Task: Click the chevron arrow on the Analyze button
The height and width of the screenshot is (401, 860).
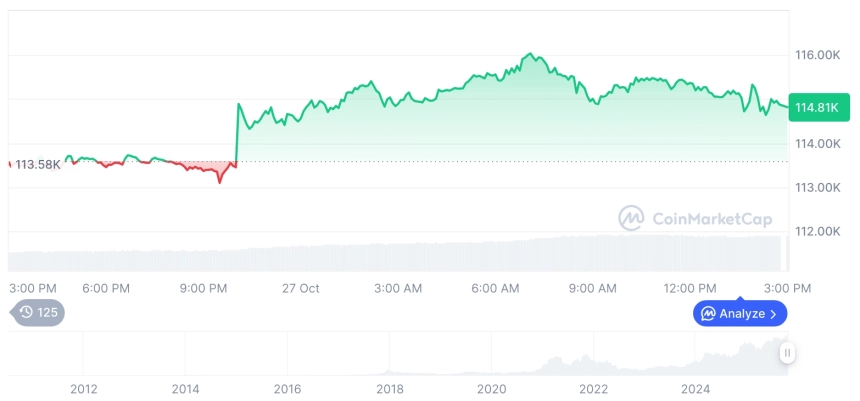Action: pos(774,314)
